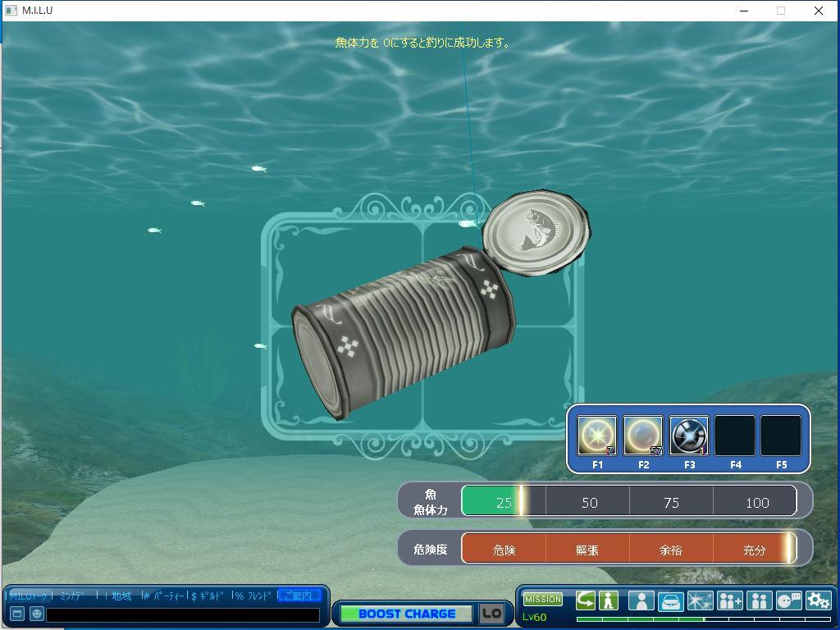Click the chat window toggle icon
The image size is (840, 630).
(17, 614)
